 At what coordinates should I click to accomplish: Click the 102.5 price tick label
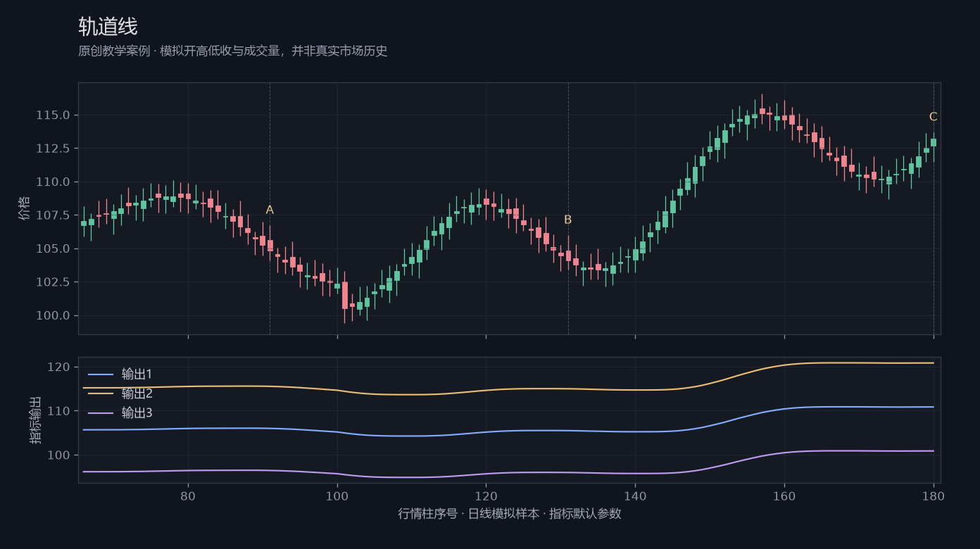pos(53,282)
